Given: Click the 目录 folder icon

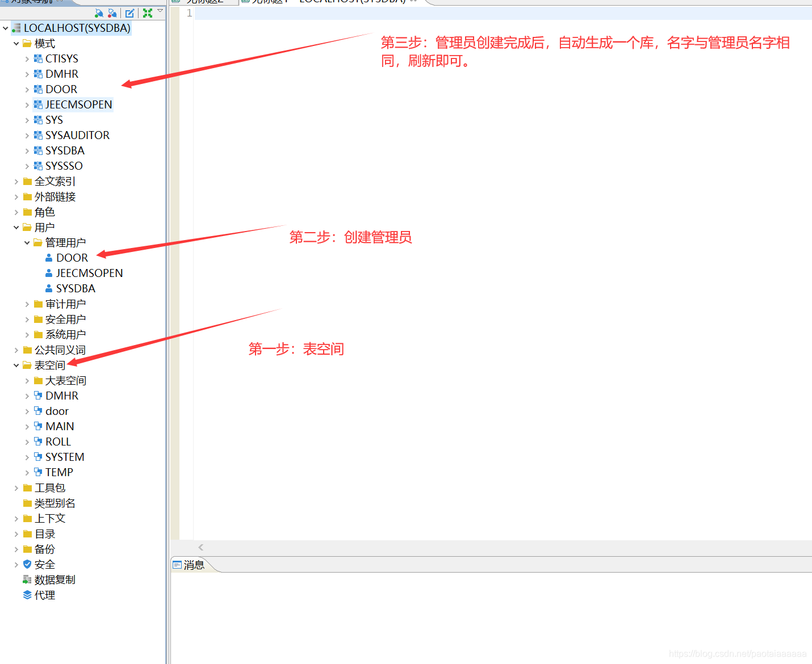Looking at the screenshot, I should click(27, 533).
